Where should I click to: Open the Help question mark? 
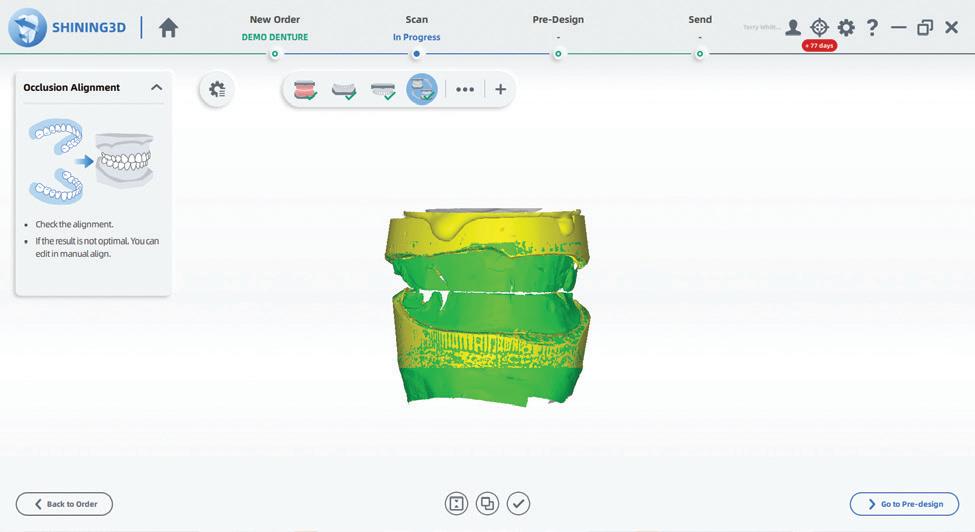[x=872, y=27]
